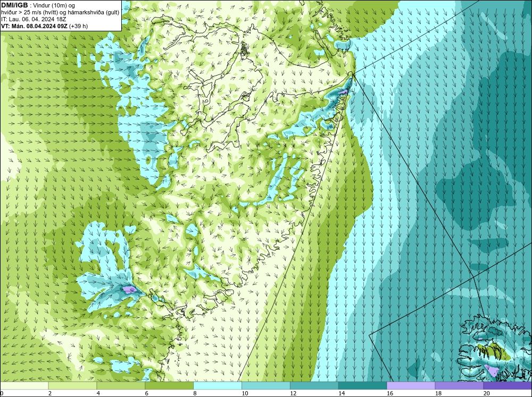The height and width of the screenshot is (397, 532).
Task: Click the legend scale label 18
Action: [438, 393]
